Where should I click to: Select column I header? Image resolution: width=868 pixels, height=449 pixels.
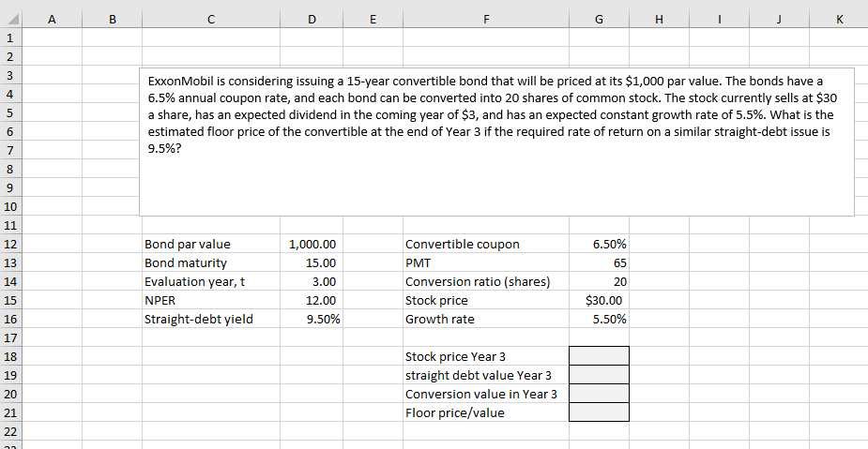coord(719,20)
